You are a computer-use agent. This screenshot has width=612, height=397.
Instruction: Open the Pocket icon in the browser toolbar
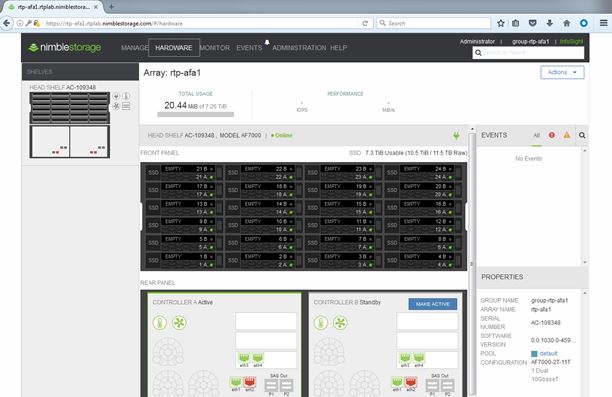coord(532,23)
